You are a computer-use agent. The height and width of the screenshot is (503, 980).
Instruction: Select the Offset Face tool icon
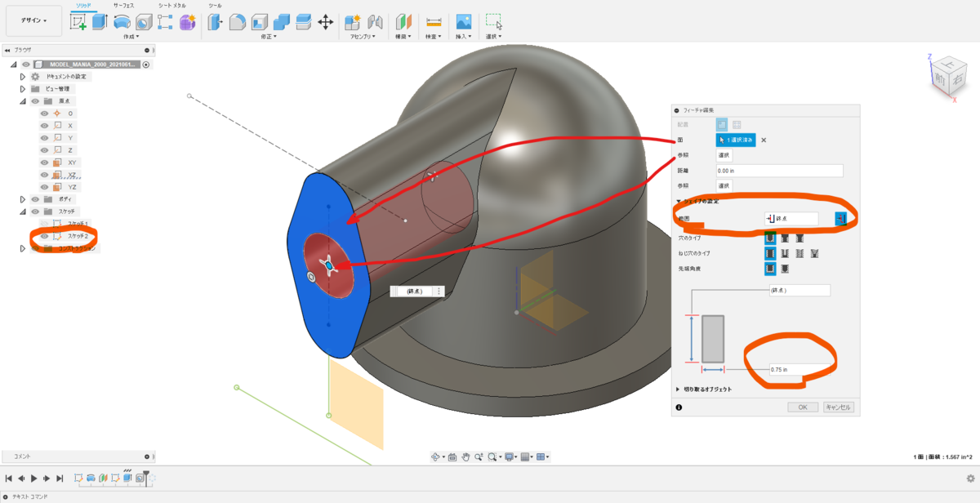[303, 22]
